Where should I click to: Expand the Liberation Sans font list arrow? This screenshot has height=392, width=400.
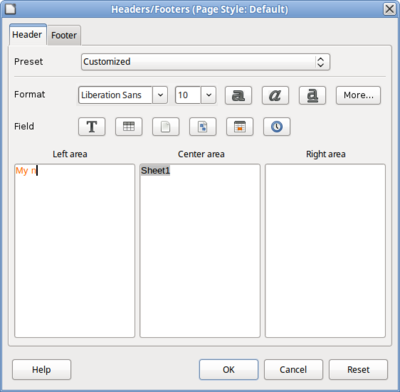(x=160, y=95)
